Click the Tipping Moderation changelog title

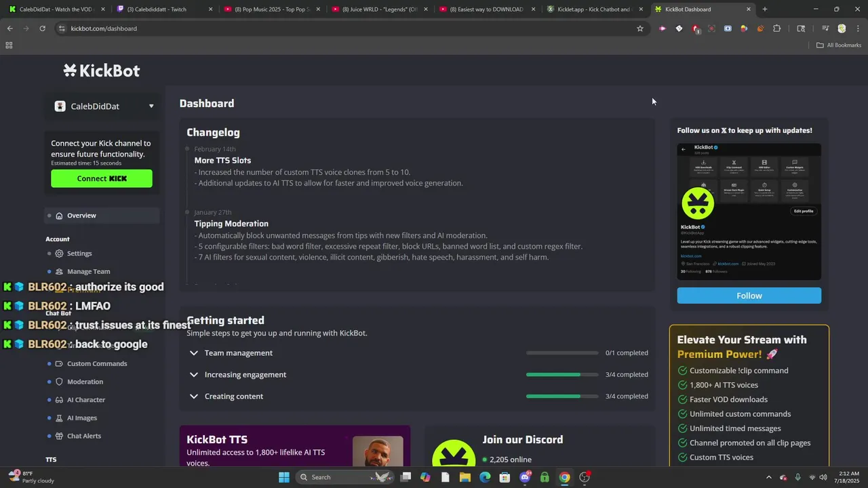point(231,224)
